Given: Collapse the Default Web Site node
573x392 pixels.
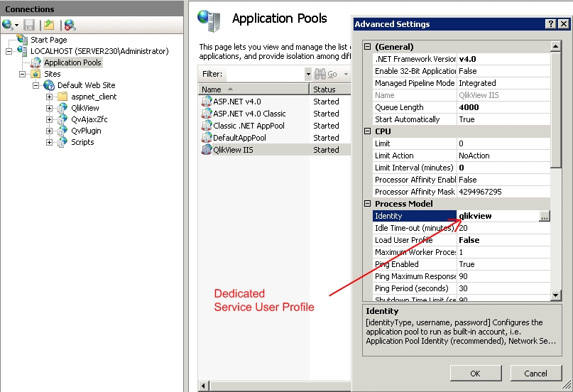Looking at the screenshot, I should [36, 85].
